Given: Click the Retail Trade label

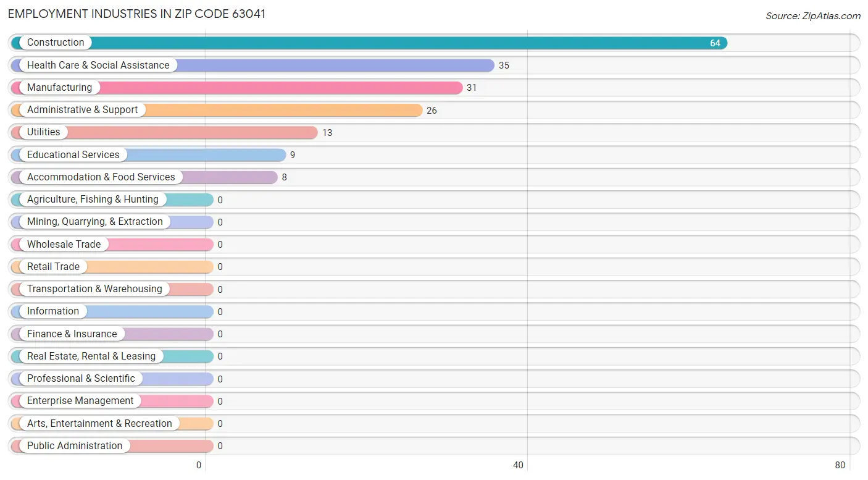Looking at the screenshot, I should [x=53, y=267].
